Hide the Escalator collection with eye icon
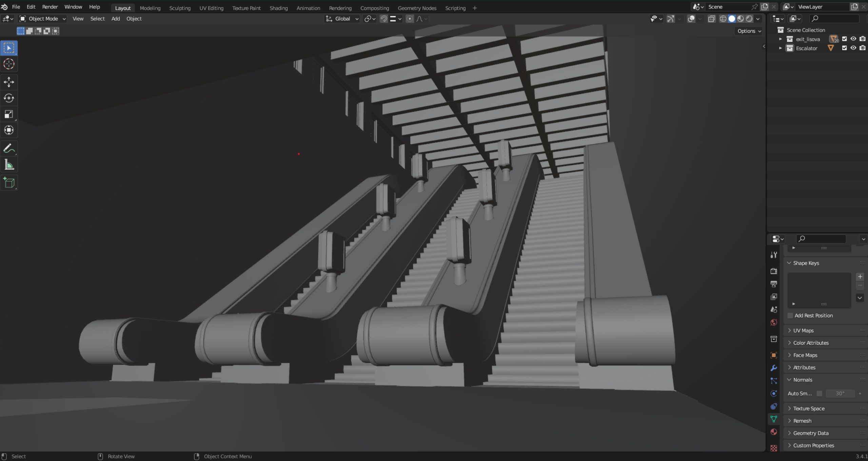This screenshot has width=868, height=461. [853, 48]
